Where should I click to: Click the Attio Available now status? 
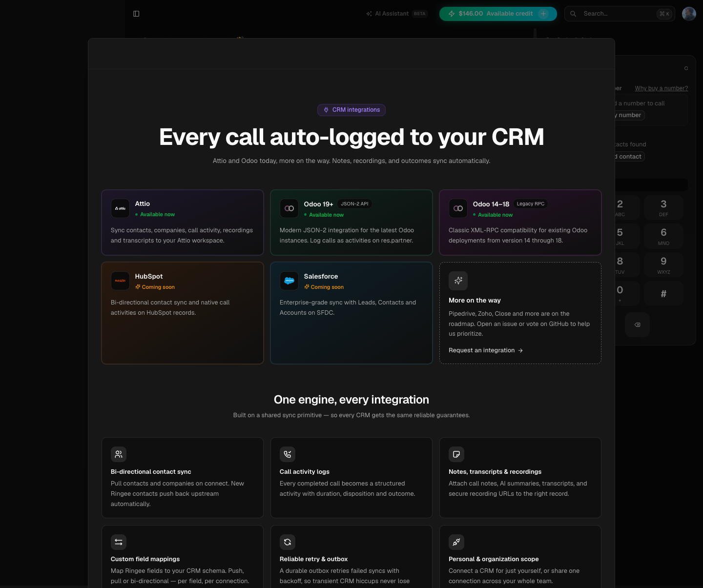point(155,214)
